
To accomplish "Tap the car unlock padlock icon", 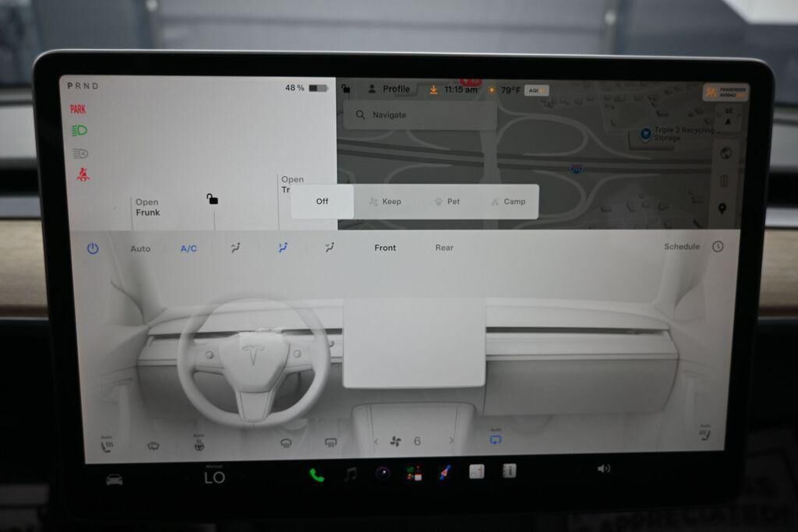I will tap(212, 199).
